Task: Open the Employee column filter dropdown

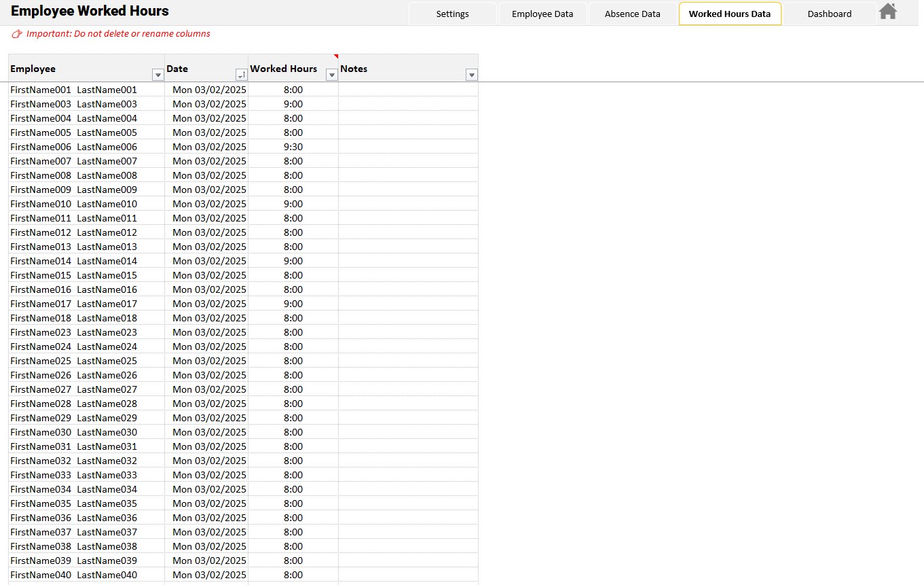Action: click(158, 75)
